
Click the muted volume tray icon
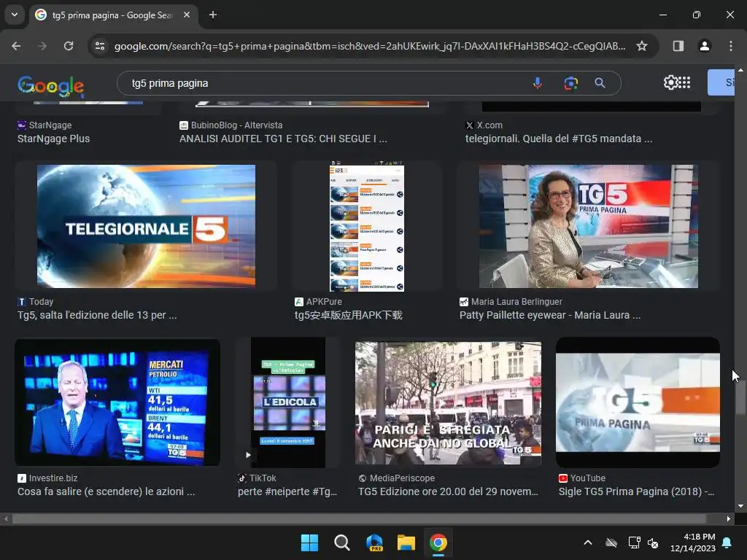pos(653,542)
